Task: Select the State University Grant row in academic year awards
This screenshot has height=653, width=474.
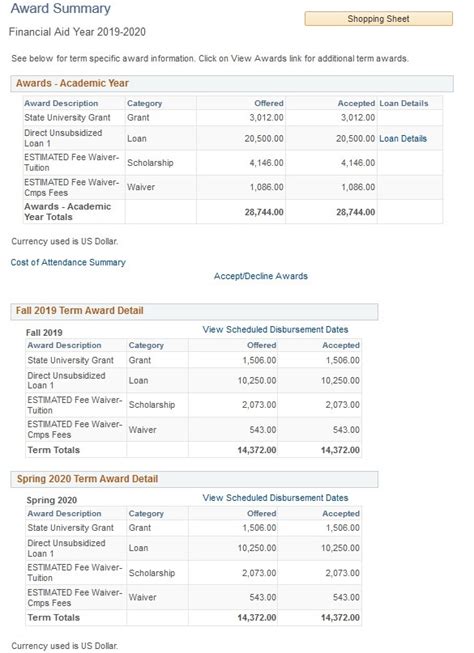Action: coord(233,118)
